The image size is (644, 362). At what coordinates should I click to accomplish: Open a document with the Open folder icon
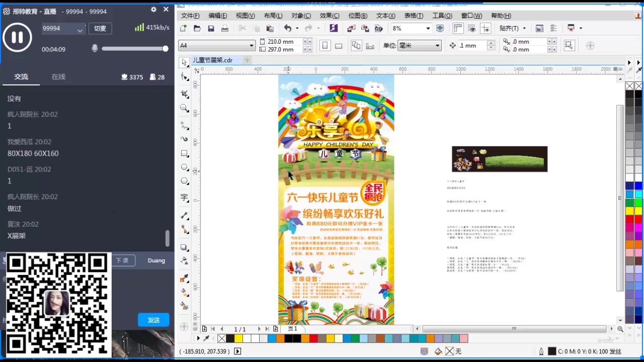coord(197,28)
